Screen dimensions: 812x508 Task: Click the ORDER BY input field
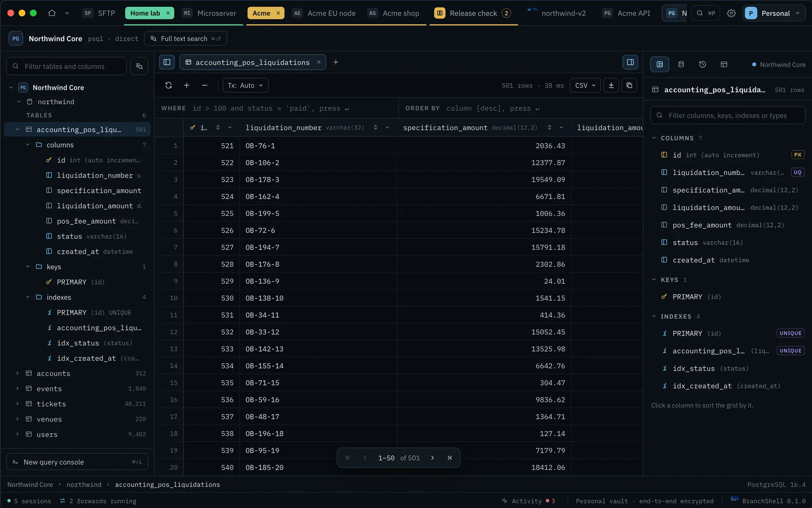coord(521,108)
